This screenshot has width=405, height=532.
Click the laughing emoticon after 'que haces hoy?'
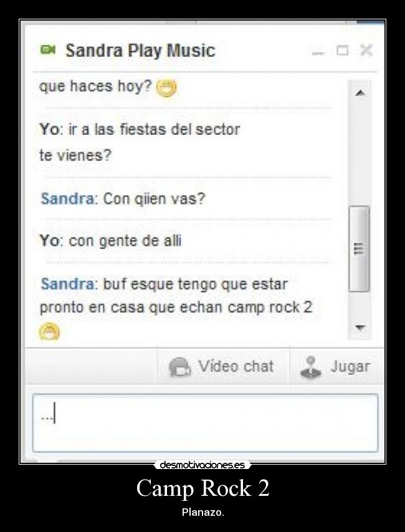point(166,88)
